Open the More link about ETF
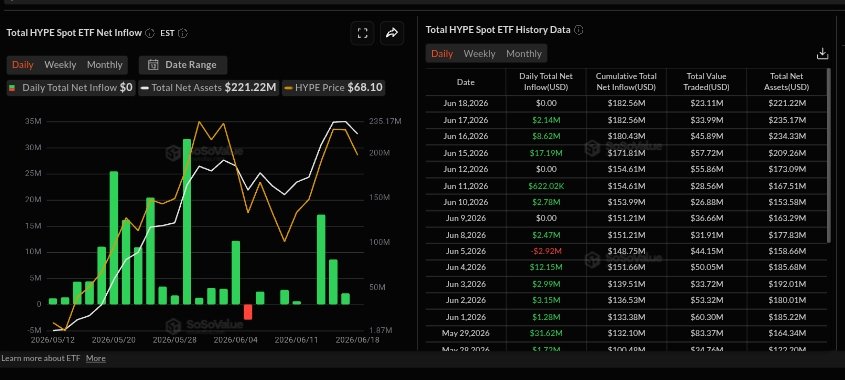 [96, 358]
